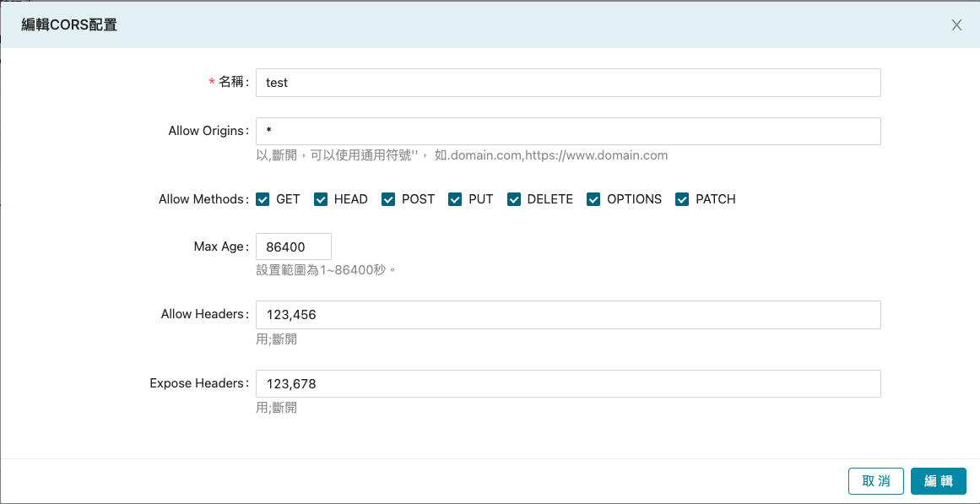Select the Allow Headers input field
980x504 pixels.
tap(567, 314)
